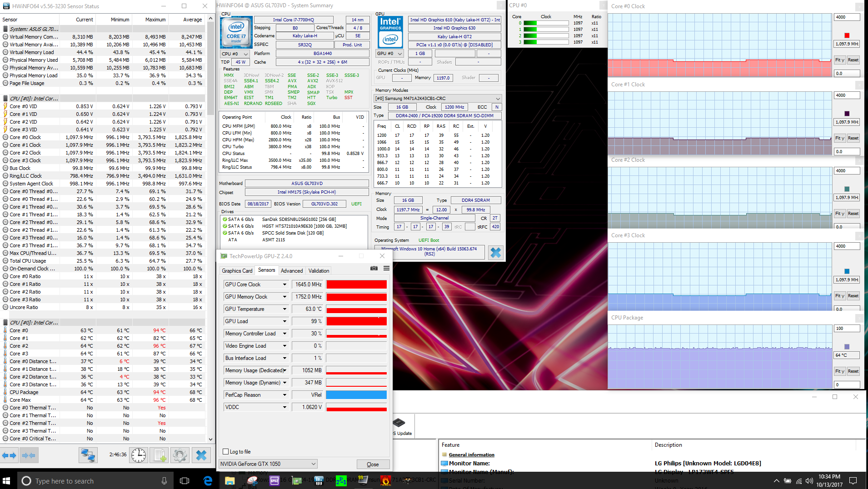Open the GPU Memory Clock sensor dropdown

(285, 297)
